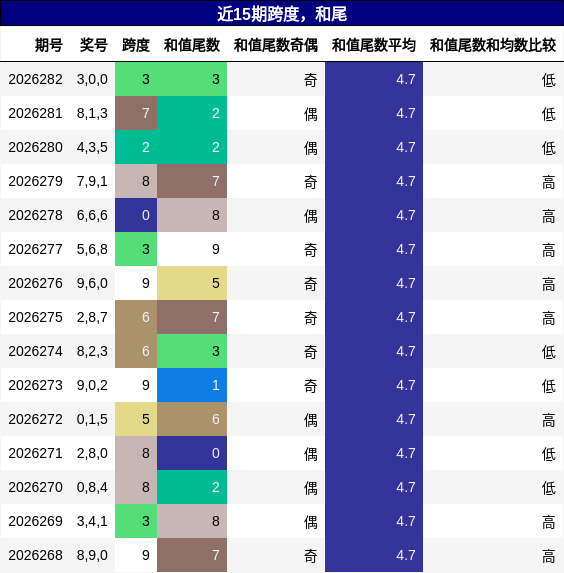
Task: Click issue number 2026277
Action: (x=35, y=249)
